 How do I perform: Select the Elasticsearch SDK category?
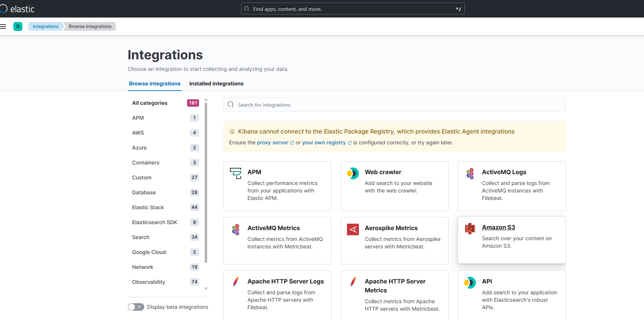tap(165, 222)
